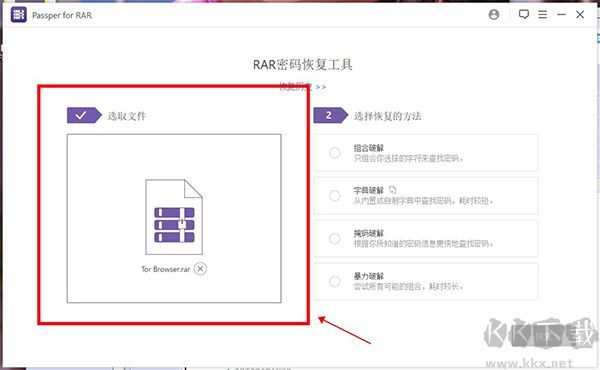Image resolution: width=600 pixels, height=370 pixels.
Task: Open the feedback chat bubble icon
Action: 523,15
